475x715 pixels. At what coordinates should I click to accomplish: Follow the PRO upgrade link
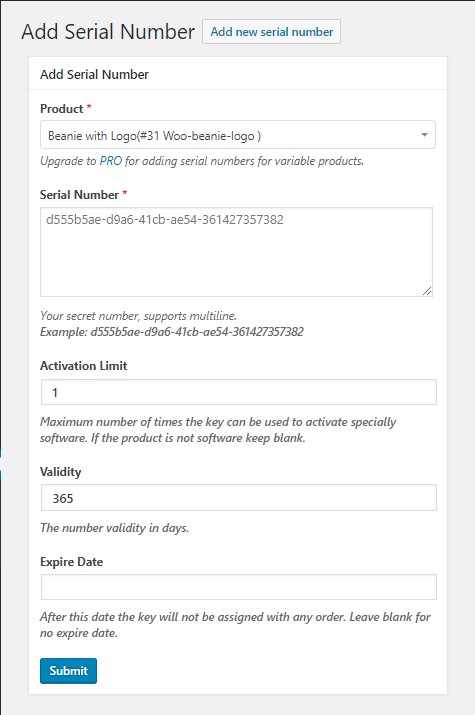[111, 161]
